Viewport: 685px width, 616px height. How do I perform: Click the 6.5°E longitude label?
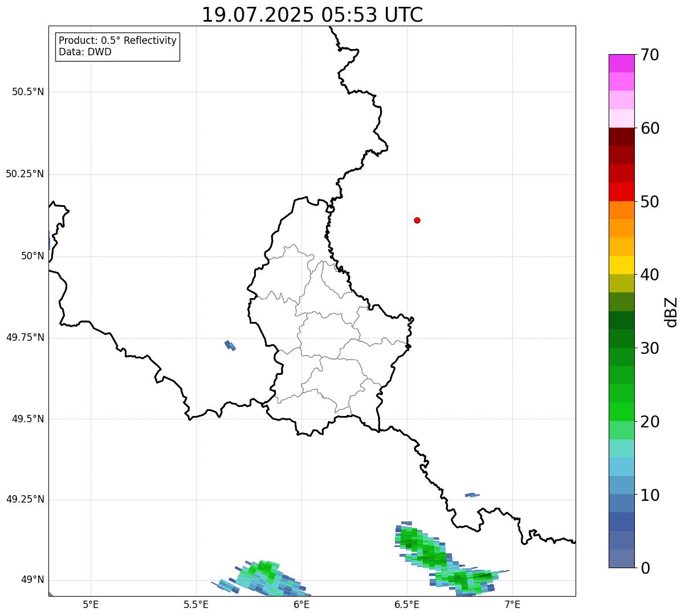407,604
